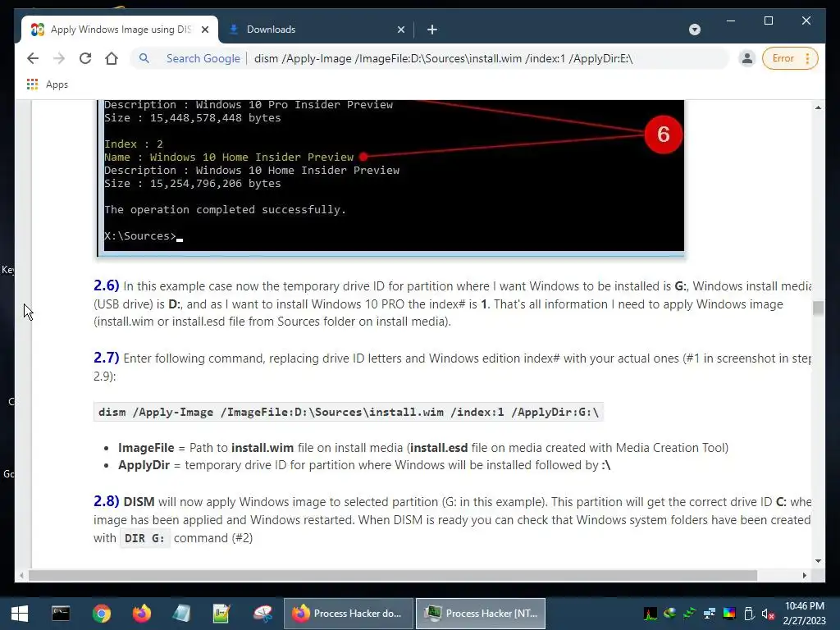Click the page scroll-up arrow
This screenshot has width=840, height=630.
818,107
